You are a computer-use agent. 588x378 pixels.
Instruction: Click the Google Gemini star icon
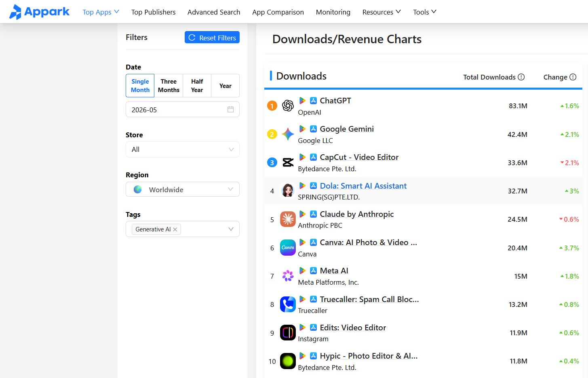coord(288,134)
